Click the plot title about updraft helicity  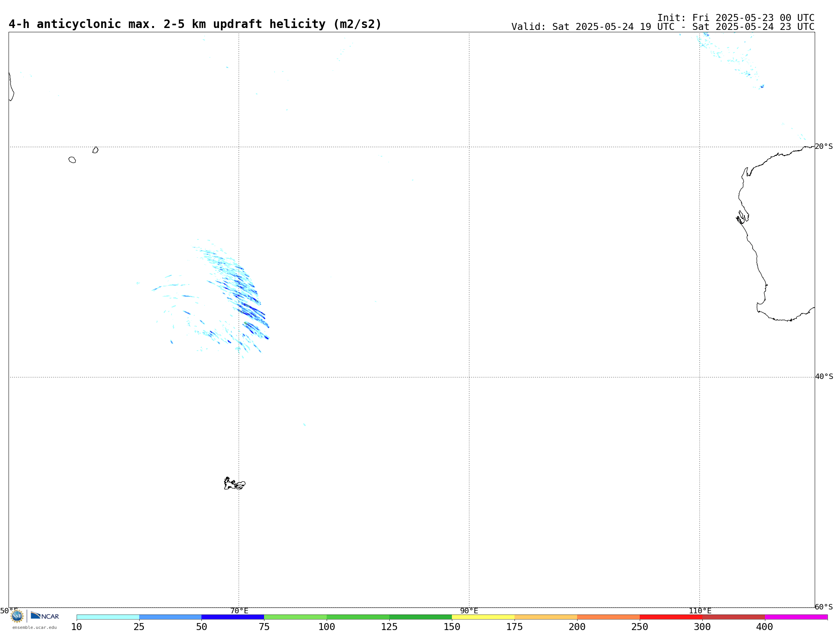click(195, 24)
